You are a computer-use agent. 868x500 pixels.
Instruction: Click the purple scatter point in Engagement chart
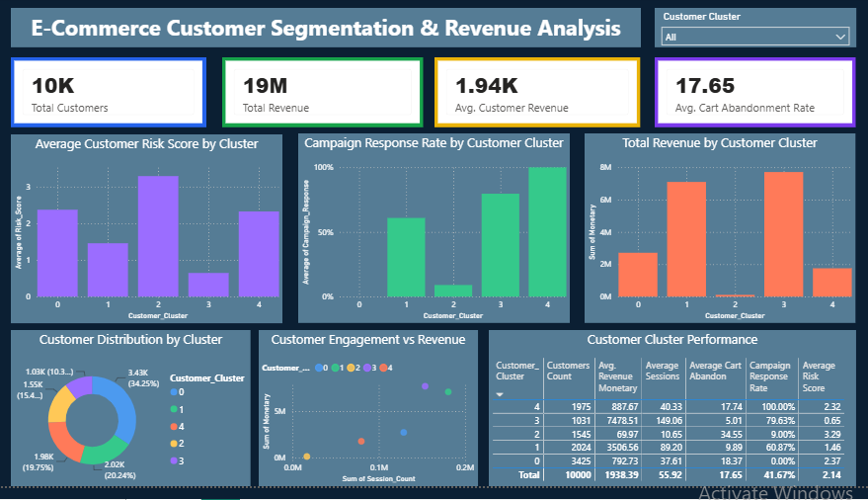pyautogui.click(x=426, y=386)
